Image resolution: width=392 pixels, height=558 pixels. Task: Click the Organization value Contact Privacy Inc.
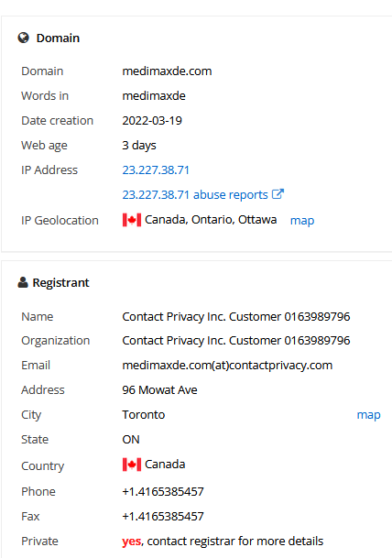236,341
